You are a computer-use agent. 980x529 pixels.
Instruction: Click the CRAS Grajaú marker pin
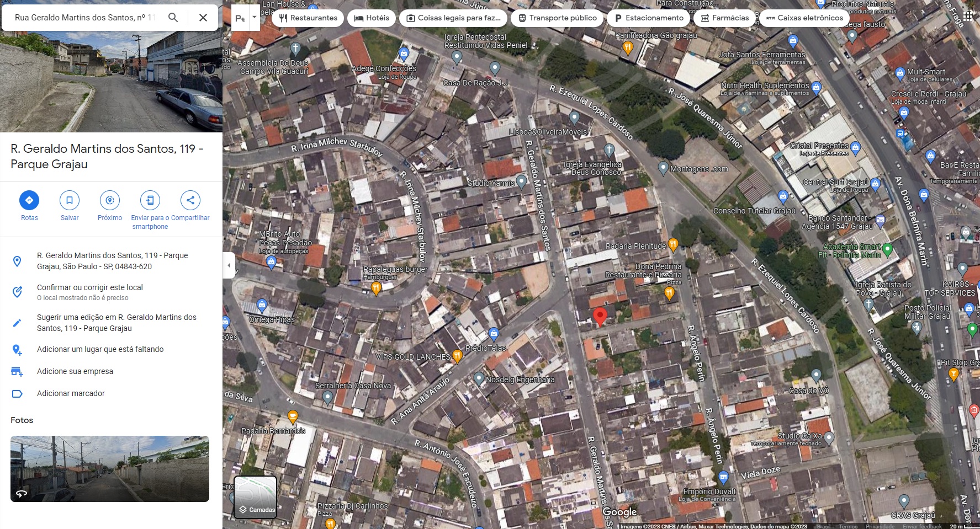point(904,501)
